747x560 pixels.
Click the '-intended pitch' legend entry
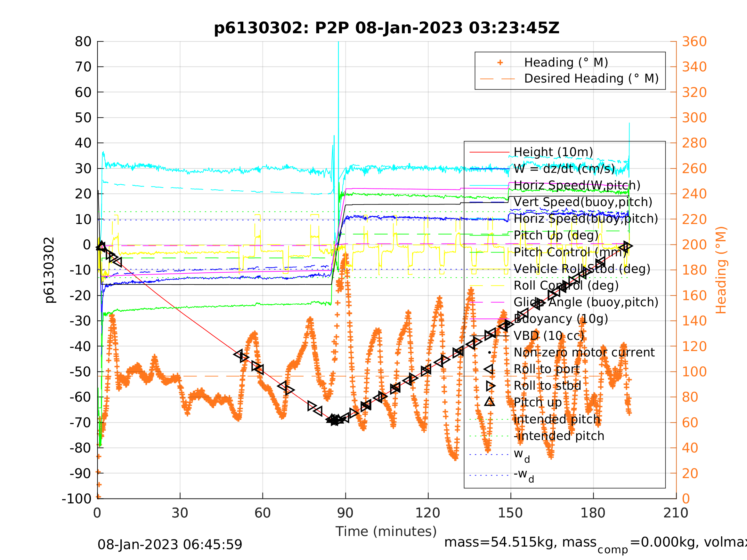[559, 436]
